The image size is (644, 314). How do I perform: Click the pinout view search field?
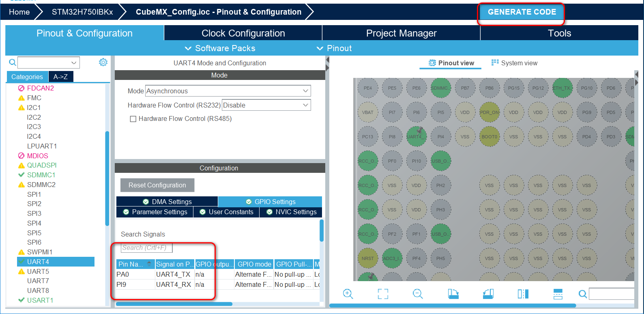coord(611,294)
